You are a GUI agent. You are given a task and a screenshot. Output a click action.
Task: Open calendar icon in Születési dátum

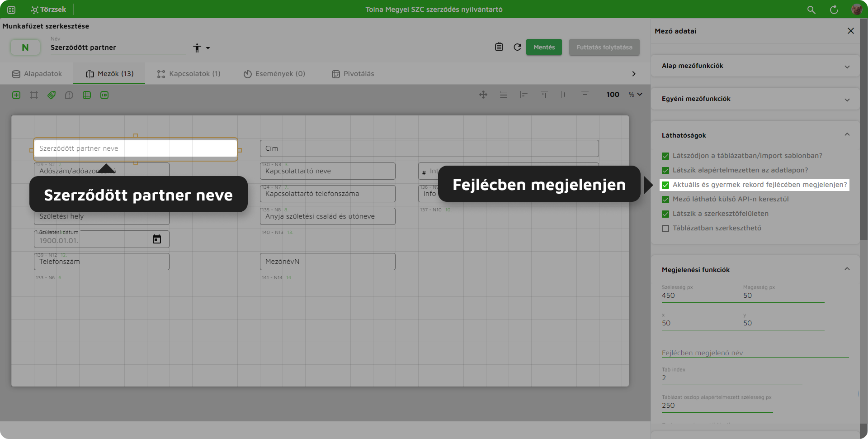pyautogui.click(x=157, y=239)
